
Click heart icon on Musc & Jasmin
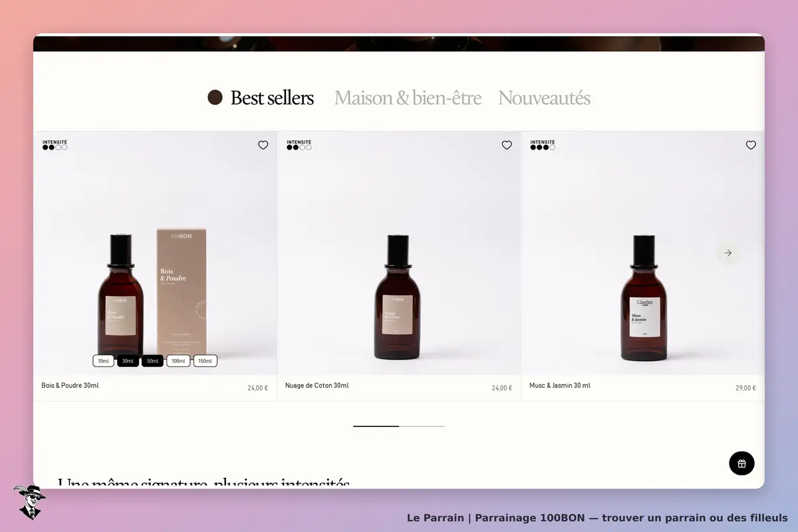point(751,145)
